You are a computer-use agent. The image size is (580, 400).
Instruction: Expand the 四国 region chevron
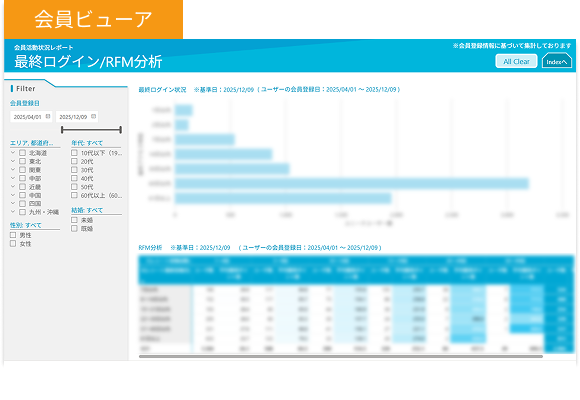pos(13,204)
